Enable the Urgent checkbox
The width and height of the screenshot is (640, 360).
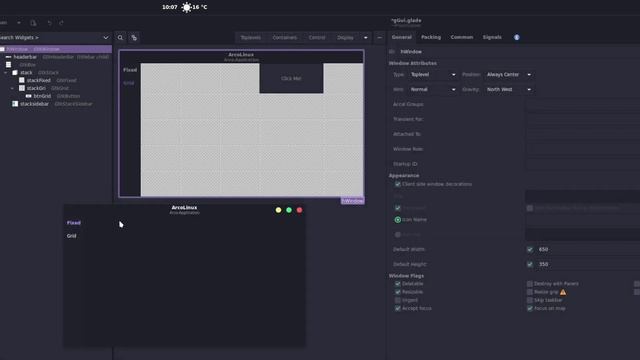398,300
